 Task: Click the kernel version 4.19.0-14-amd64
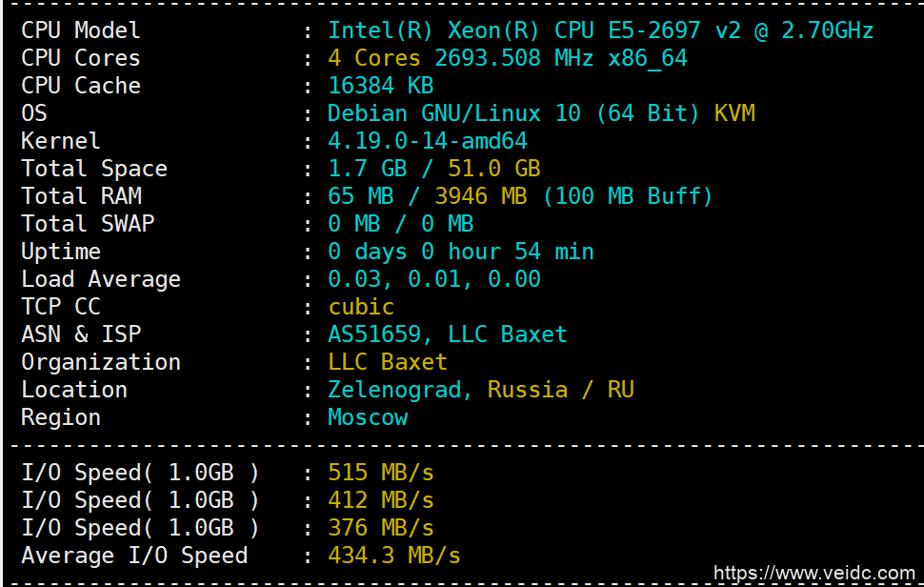427,141
